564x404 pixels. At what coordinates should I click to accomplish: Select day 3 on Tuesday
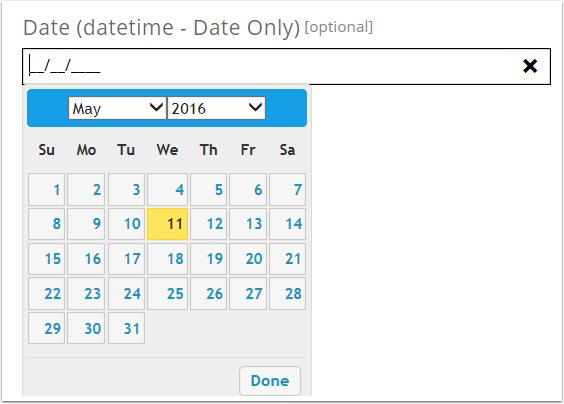coord(126,189)
